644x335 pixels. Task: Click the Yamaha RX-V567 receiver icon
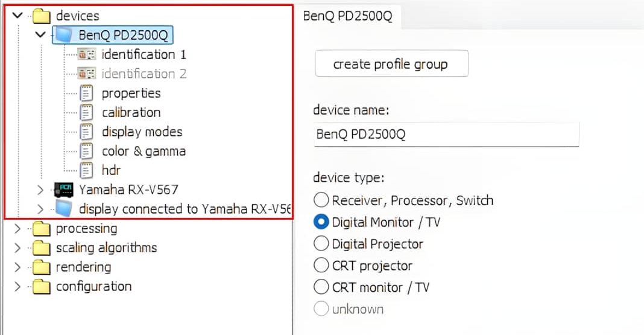tap(63, 190)
